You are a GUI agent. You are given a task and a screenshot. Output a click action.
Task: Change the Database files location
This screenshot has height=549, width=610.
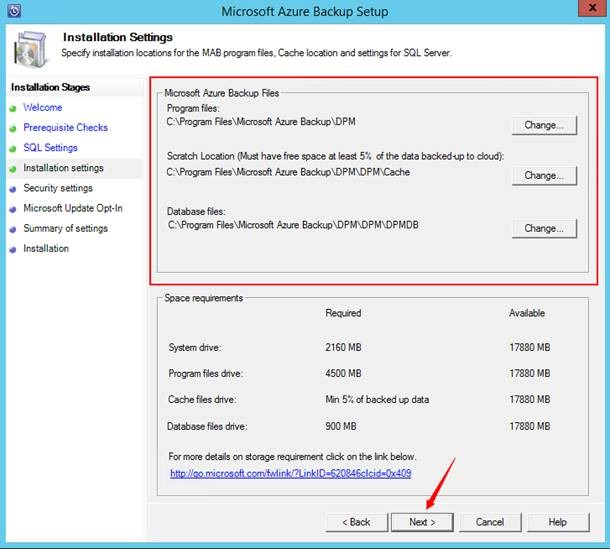click(544, 228)
